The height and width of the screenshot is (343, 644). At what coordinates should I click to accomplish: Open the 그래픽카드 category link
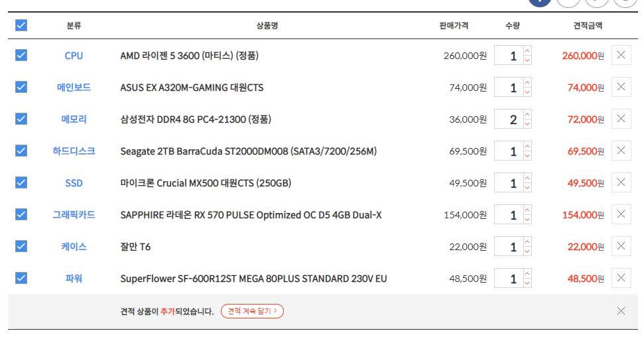pos(74,215)
